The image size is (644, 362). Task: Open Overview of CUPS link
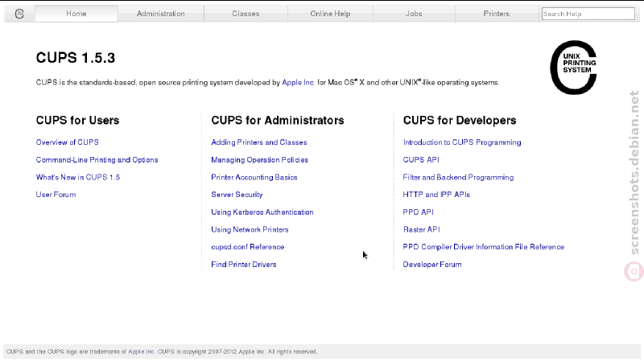[x=68, y=142]
